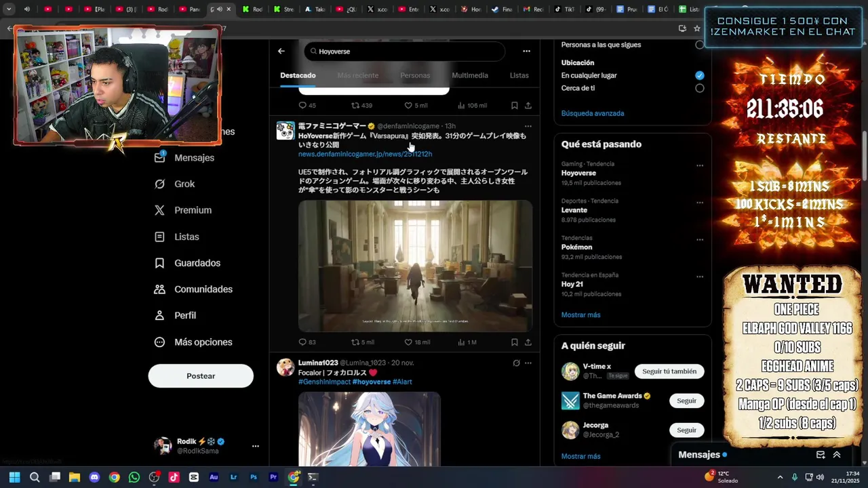Image resolution: width=868 pixels, height=488 pixels.
Task: Show hidden icons in system tray
Action: coord(780,477)
